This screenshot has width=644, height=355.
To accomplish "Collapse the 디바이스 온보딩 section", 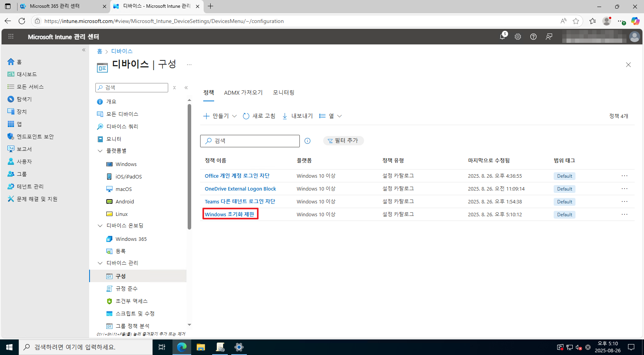I will pos(100,226).
